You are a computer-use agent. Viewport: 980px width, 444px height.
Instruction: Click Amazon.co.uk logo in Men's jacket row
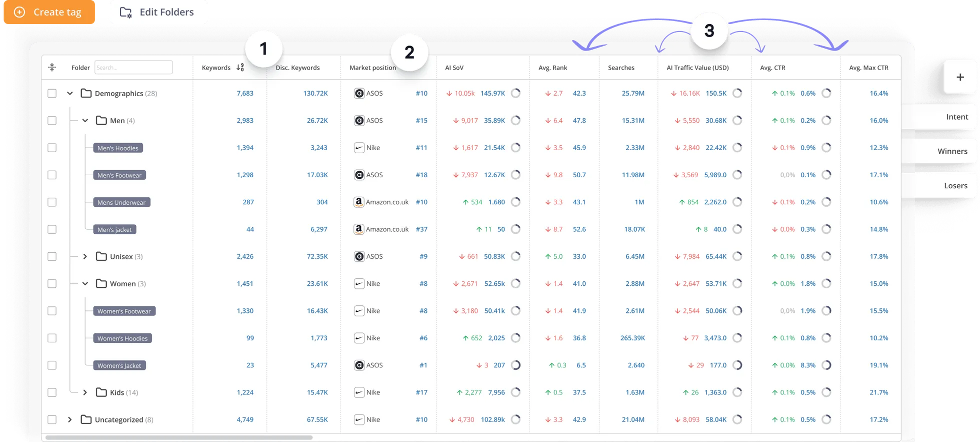pyautogui.click(x=358, y=229)
